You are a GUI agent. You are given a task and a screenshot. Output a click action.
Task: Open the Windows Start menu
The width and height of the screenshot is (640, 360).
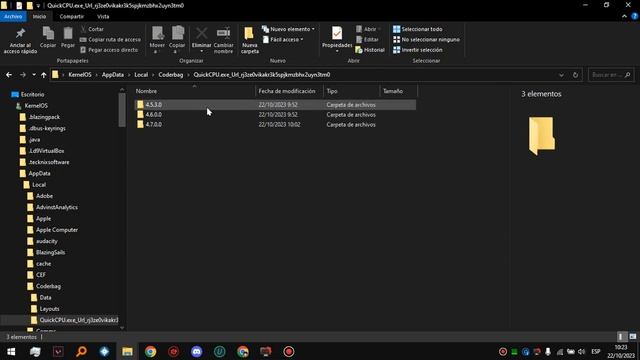pyautogui.click(x=11, y=351)
